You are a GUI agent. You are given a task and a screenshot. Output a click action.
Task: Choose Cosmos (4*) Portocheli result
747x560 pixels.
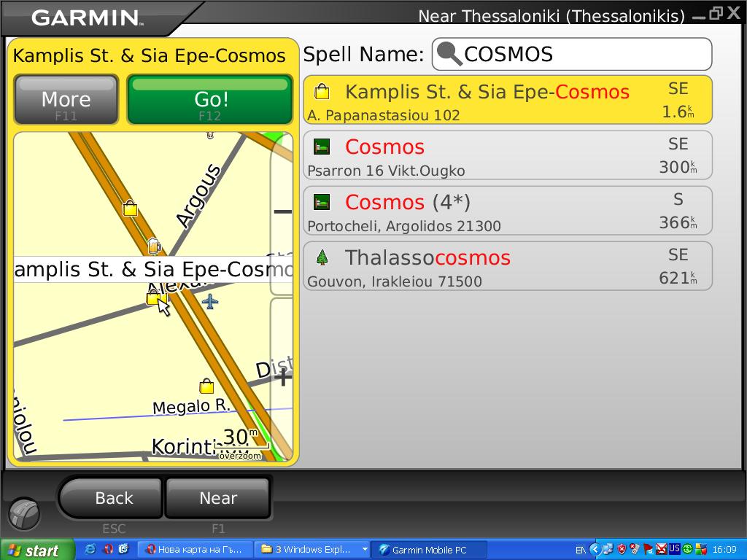(508, 211)
